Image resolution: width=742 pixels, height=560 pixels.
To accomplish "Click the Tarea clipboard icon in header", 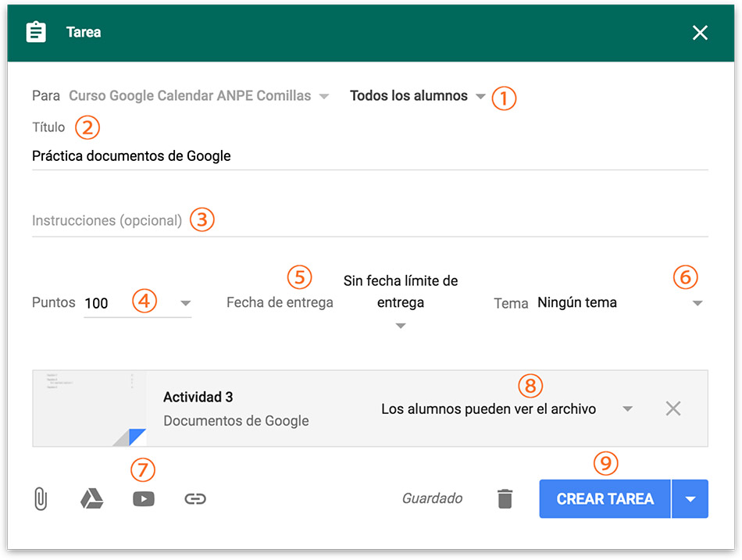I will [36, 32].
